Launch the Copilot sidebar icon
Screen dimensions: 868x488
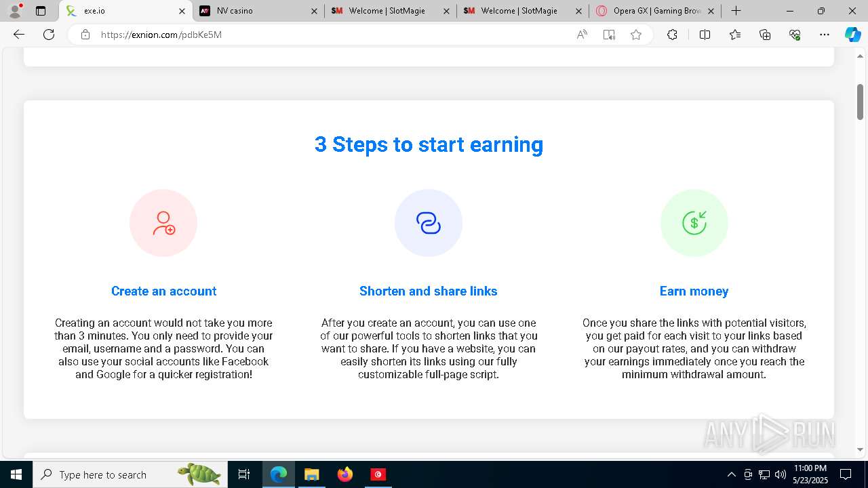pyautogui.click(x=852, y=35)
